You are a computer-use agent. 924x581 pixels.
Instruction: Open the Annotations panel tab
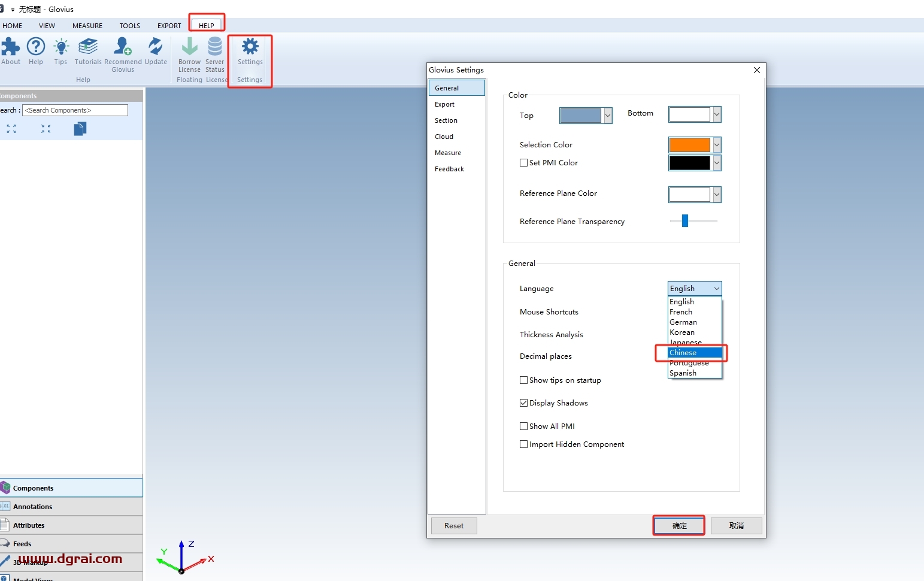click(x=71, y=507)
